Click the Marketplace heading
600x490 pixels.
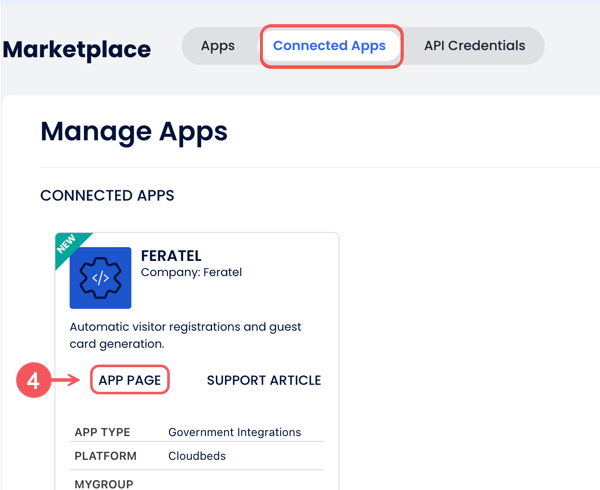(x=77, y=49)
